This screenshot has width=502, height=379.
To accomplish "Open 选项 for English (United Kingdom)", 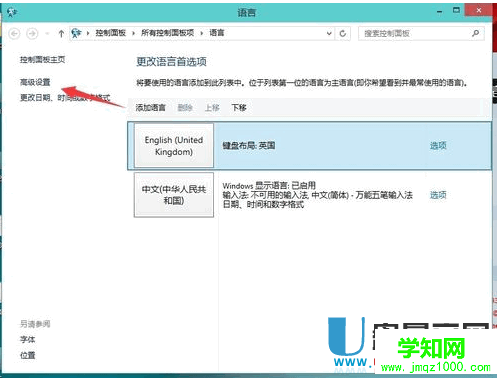I will point(438,146).
